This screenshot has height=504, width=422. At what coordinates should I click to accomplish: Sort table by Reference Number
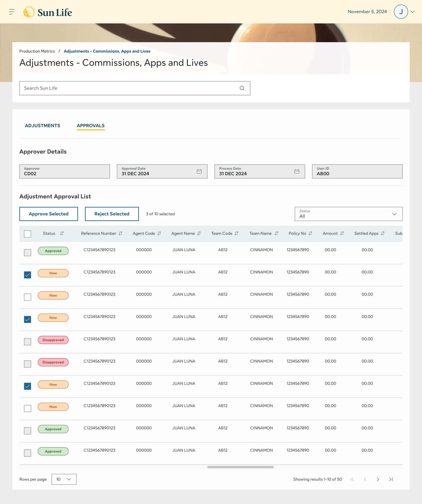120,233
